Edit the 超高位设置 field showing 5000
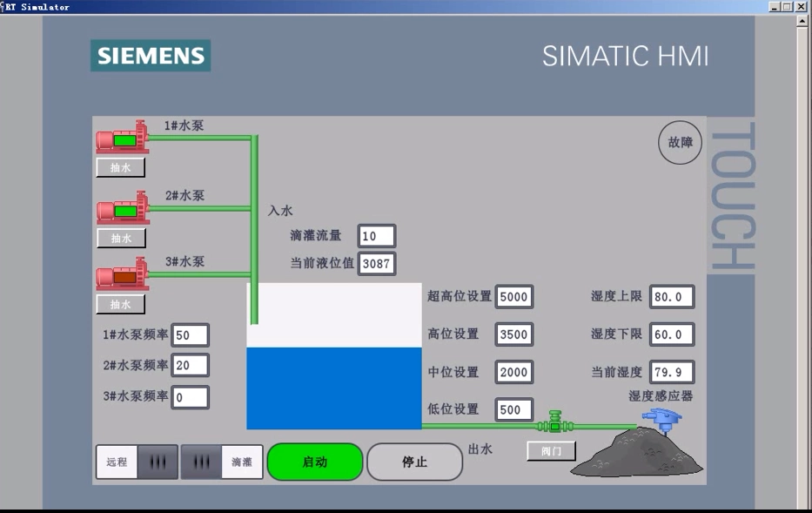The image size is (812, 513). click(x=513, y=297)
